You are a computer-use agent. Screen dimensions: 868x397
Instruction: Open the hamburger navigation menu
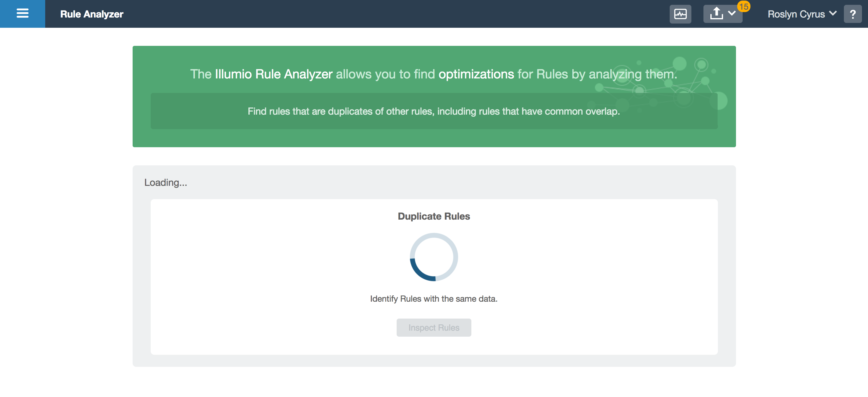click(23, 14)
